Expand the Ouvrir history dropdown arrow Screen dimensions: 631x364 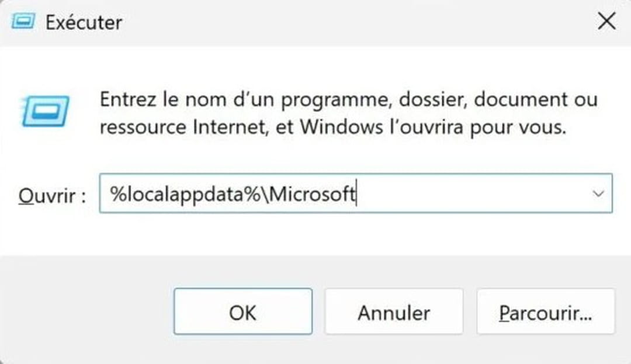click(x=598, y=193)
